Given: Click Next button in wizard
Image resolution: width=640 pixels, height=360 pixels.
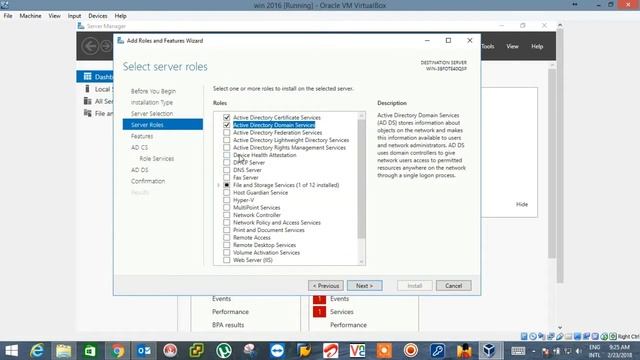Looking at the screenshot, I should pos(364,286).
